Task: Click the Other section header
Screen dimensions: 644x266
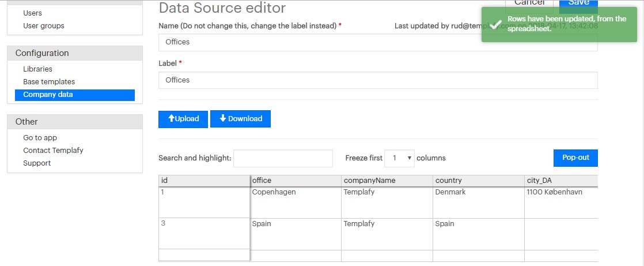Action: 75,122
